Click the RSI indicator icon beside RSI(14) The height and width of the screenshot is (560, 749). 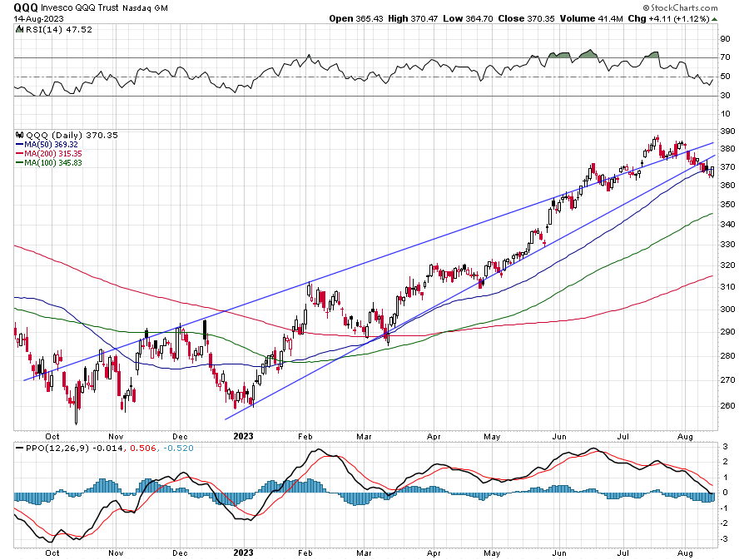coord(19,29)
